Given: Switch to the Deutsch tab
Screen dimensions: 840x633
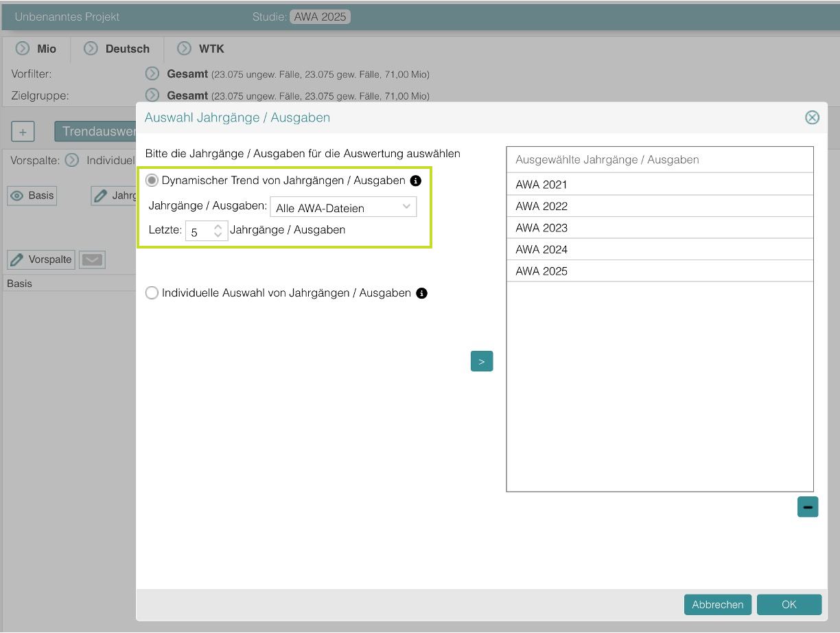Looking at the screenshot, I should coord(128,49).
